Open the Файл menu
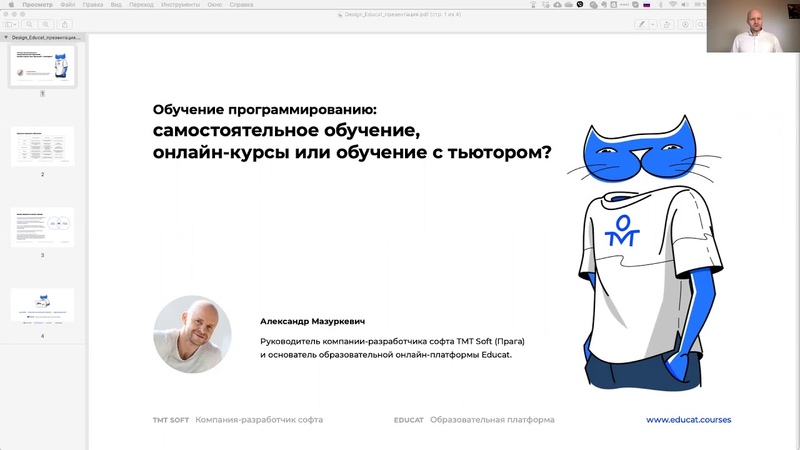 click(67, 5)
